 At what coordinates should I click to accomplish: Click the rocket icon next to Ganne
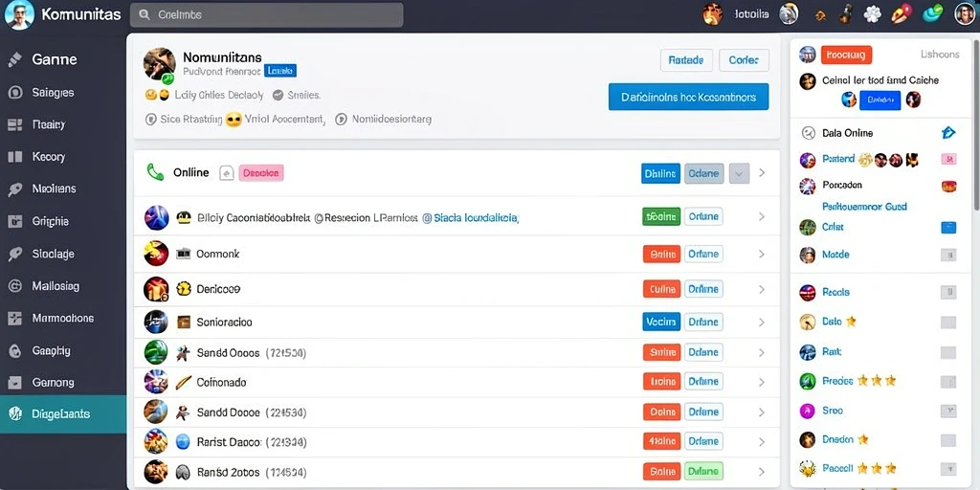pos(15,59)
